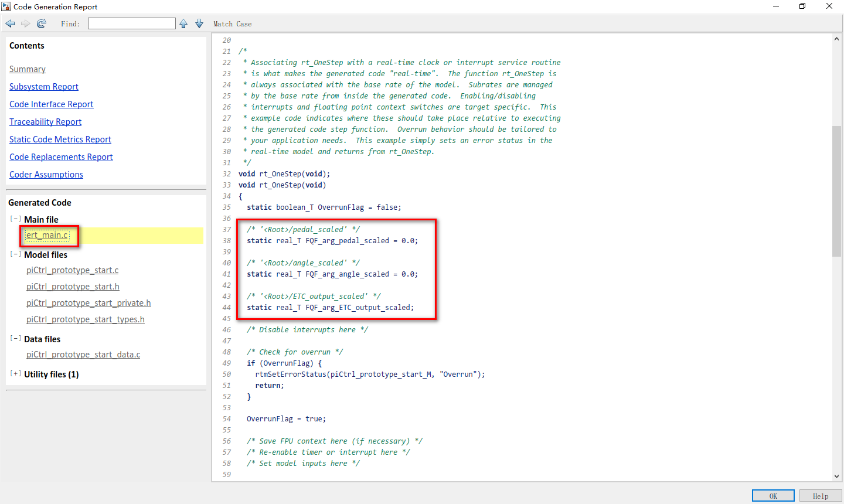Viewport: 844px width, 504px height.
Task: Open the Code Replacements Report link
Action: [x=61, y=157]
